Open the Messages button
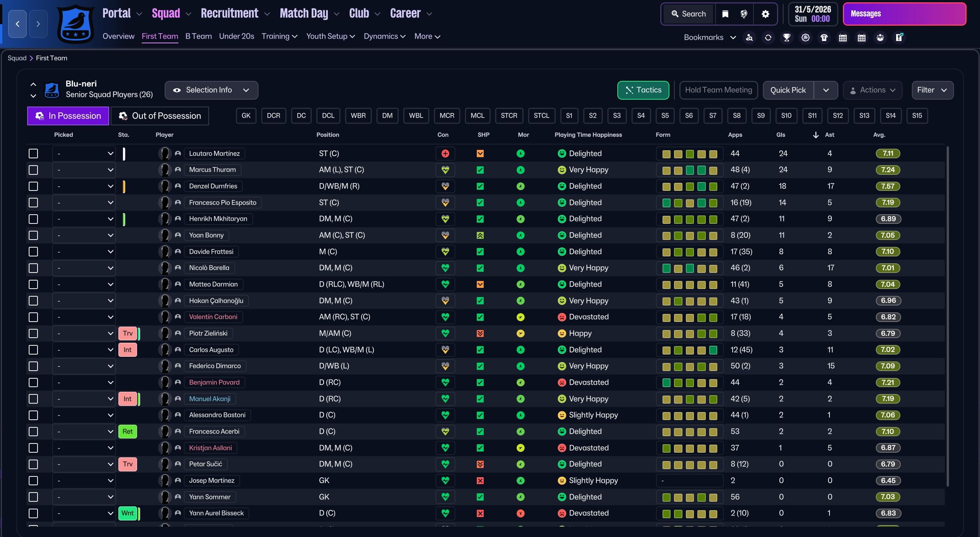The width and height of the screenshot is (980, 537). [x=904, y=14]
